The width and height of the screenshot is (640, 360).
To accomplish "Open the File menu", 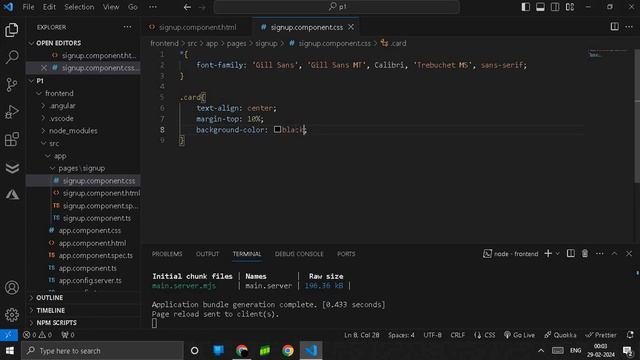I will click(x=29, y=7).
